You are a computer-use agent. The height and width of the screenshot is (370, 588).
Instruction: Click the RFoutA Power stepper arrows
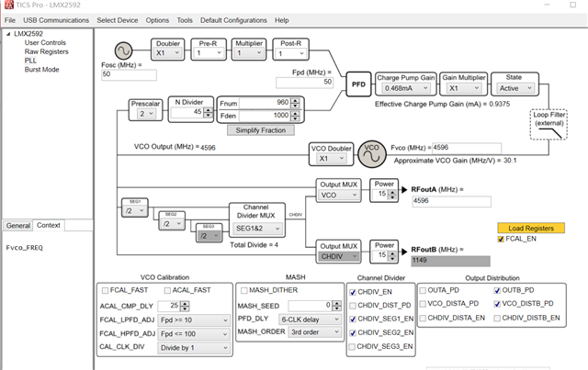(x=392, y=195)
